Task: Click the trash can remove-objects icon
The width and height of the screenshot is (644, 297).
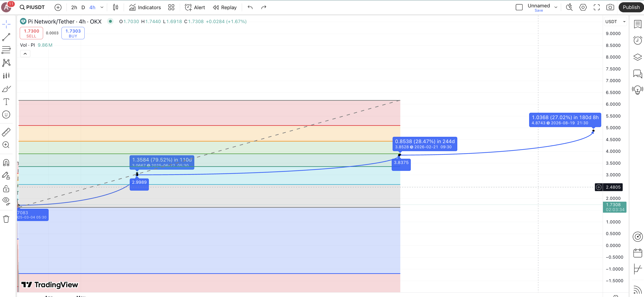Action: click(6, 219)
